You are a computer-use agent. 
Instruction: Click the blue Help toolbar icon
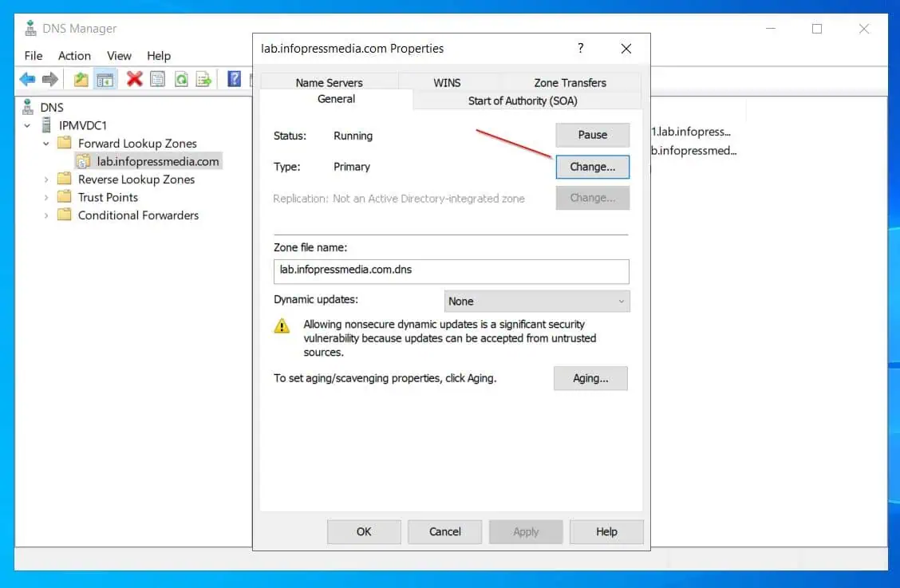[x=235, y=79]
